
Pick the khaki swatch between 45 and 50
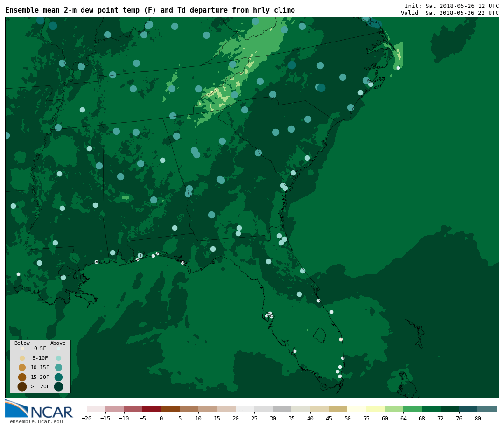(338, 409)
